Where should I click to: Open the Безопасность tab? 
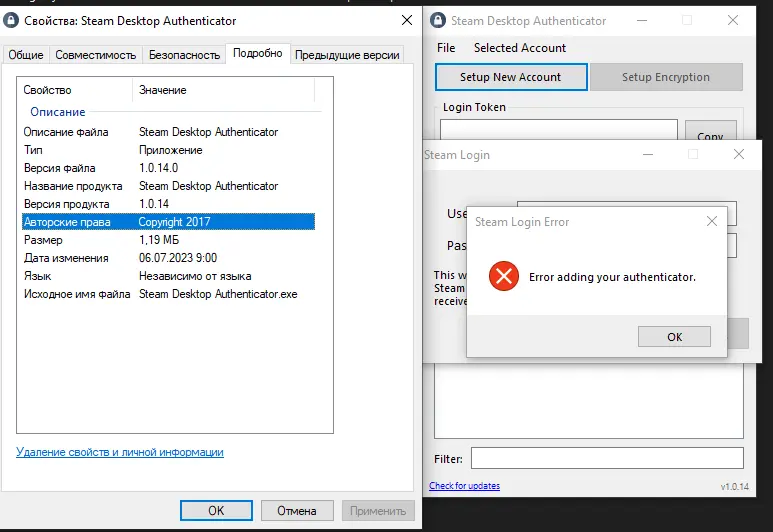(x=184, y=55)
